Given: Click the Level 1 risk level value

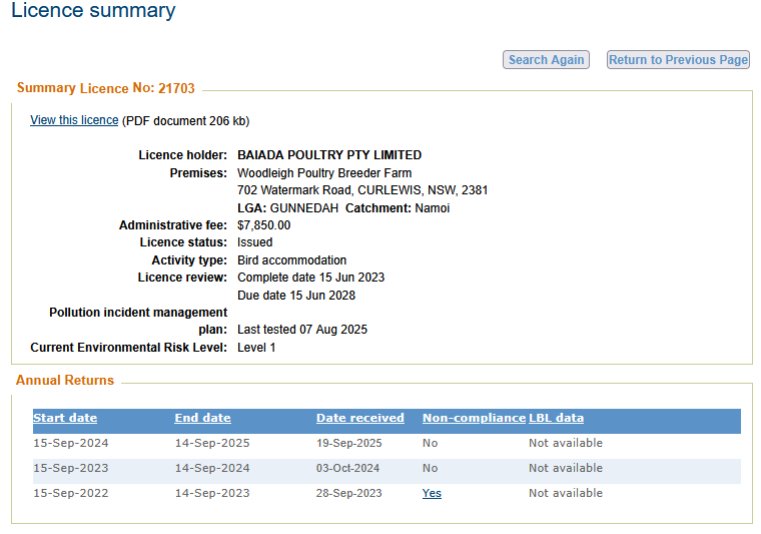Looking at the screenshot, I should click(256, 347).
